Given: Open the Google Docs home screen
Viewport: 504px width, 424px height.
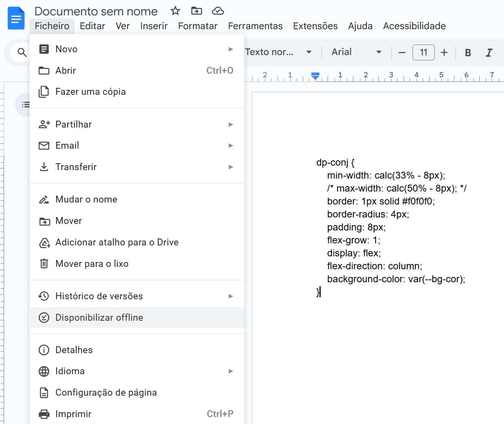Looking at the screenshot, I should coord(15,18).
